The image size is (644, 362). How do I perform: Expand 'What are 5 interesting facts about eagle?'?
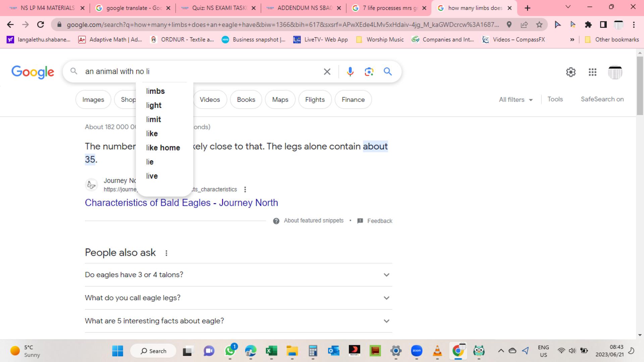coord(238,321)
